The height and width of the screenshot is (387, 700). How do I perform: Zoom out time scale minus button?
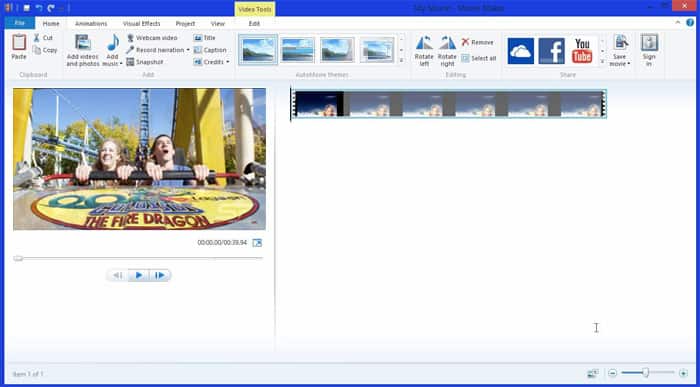coord(612,373)
